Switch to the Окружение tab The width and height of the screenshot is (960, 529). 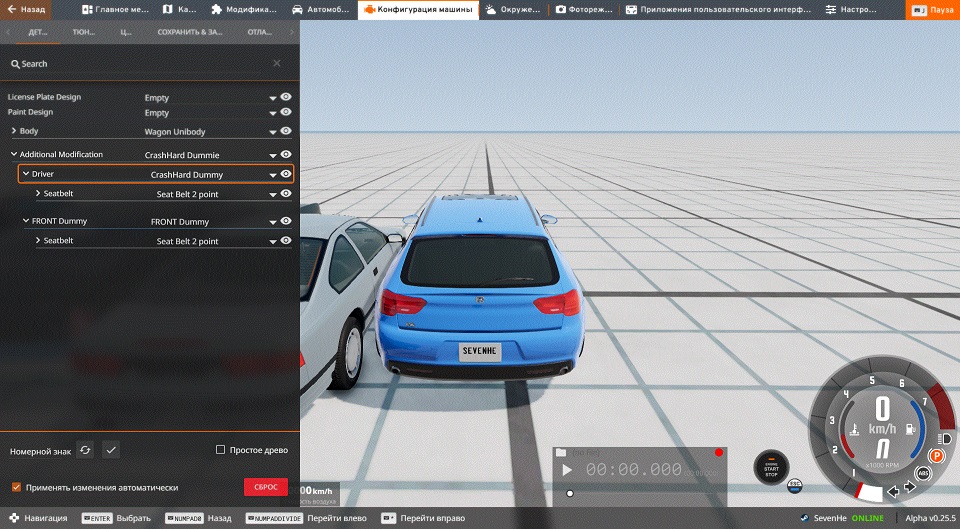(513, 10)
